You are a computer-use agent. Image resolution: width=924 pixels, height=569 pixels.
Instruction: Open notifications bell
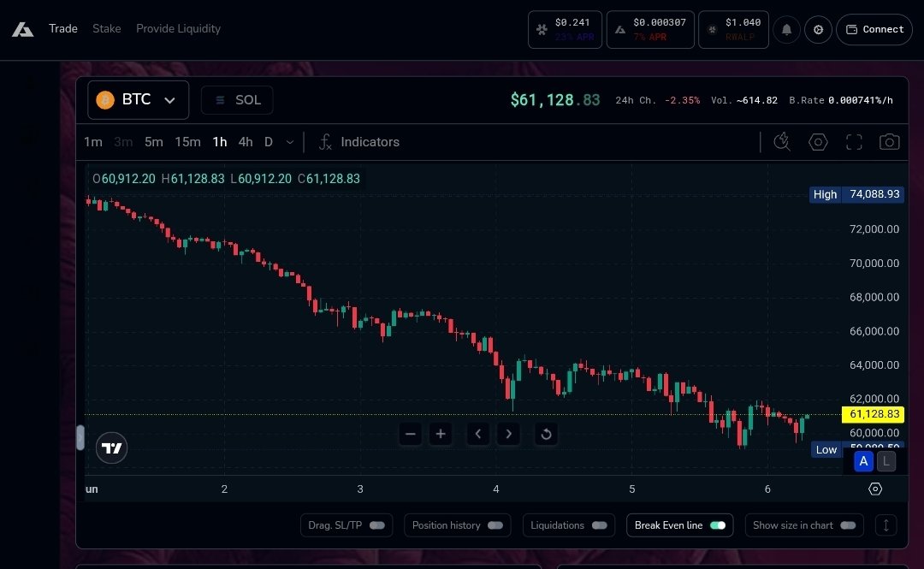(786, 29)
